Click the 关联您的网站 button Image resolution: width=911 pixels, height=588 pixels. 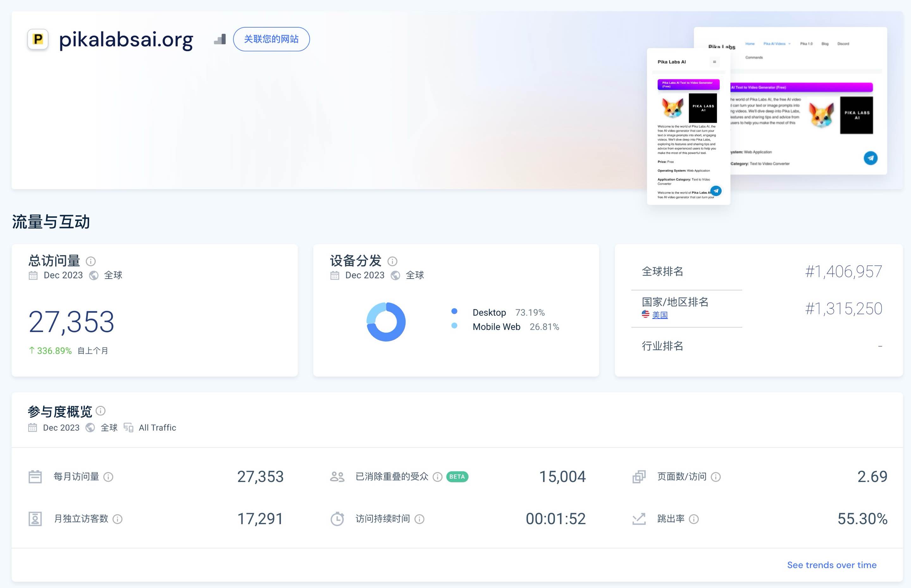(x=271, y=39)
